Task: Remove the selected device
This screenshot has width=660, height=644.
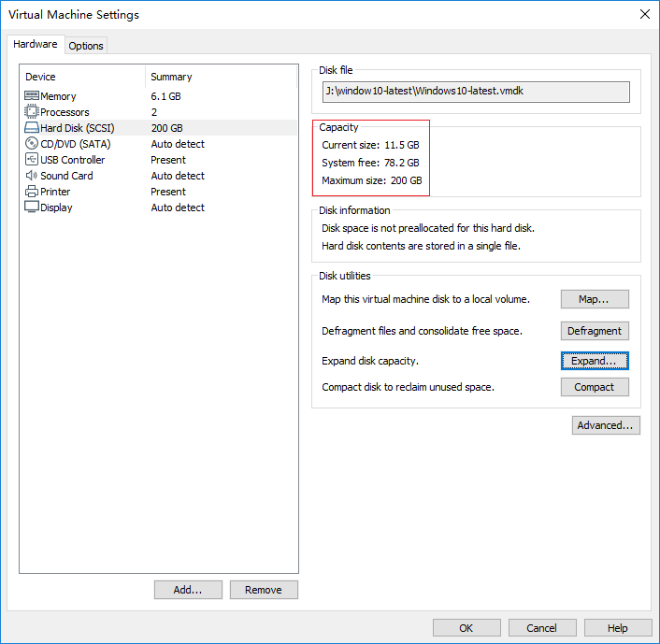Action: [264, 590]
